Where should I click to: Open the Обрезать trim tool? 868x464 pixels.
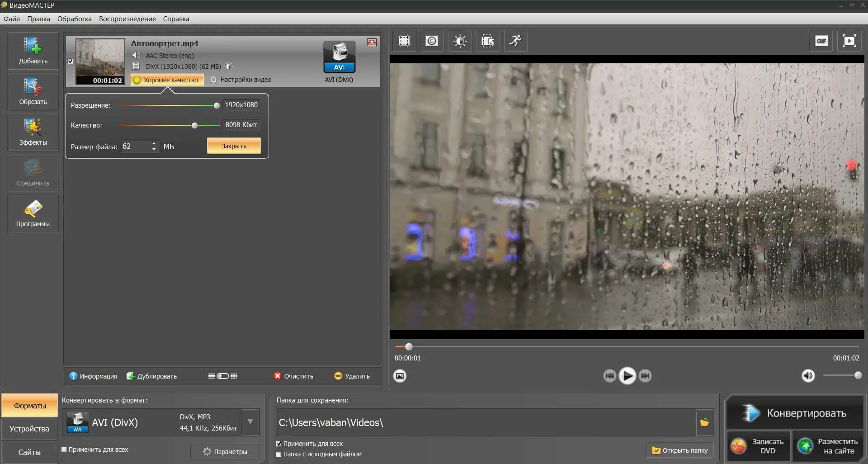tap(33, 91)
